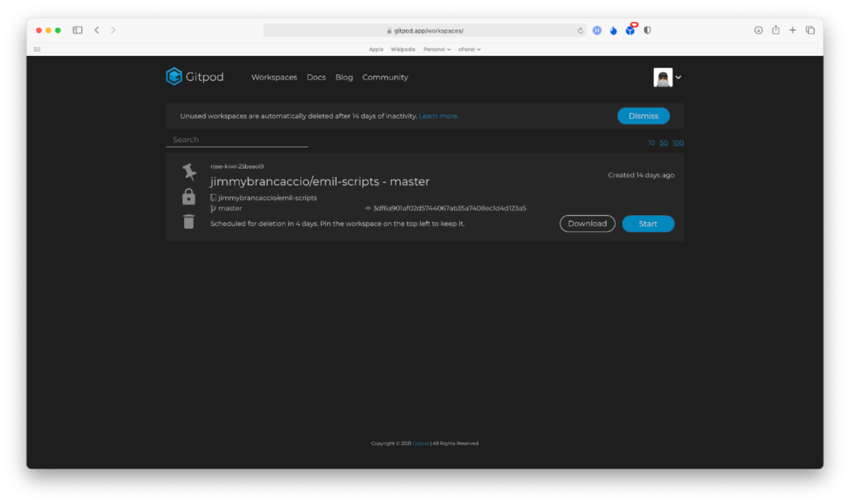The width and height of the screenshot is (850, 504).
Task: Expand cPanel bookmarks dropdown
Action: pos(469,49)
